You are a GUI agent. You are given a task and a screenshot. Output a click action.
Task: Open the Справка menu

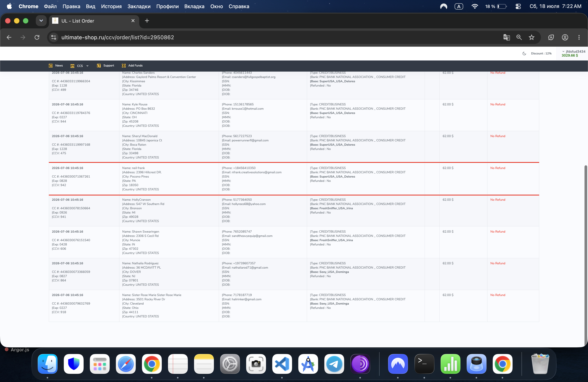click(239, 6)
